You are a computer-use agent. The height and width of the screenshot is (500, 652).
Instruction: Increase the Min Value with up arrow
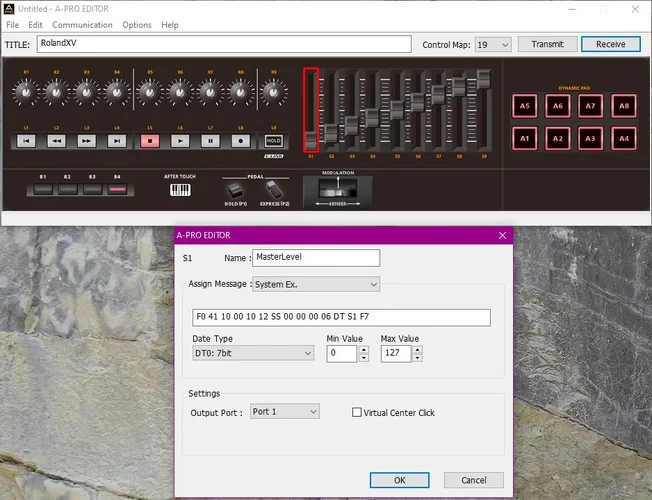pyautogui.click(x=364, y=349)
